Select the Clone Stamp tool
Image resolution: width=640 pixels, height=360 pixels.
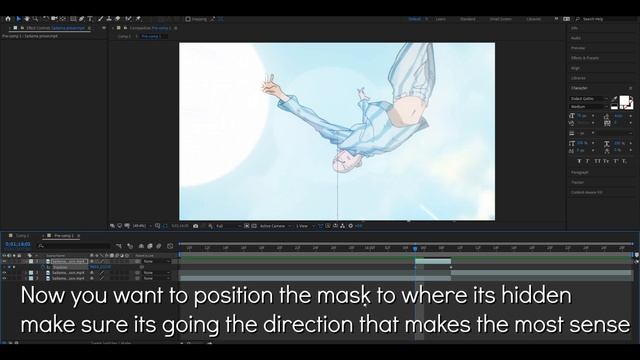click(x=109, y=19)
